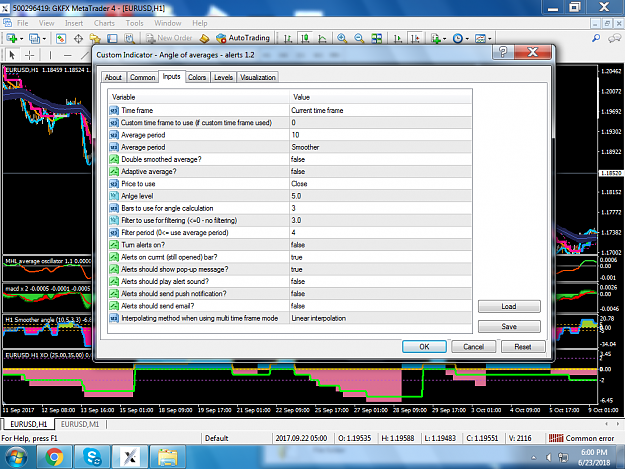Edit the Anlge level value 5.0
Viewport: 625px width, 469px height.
tap(381, 196)
